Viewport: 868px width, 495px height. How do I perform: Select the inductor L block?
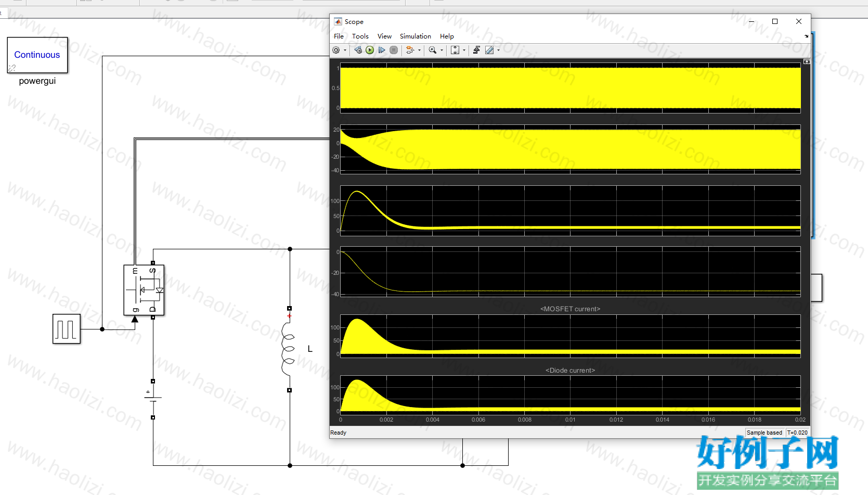pyautogui.click(x=289, y=349)
